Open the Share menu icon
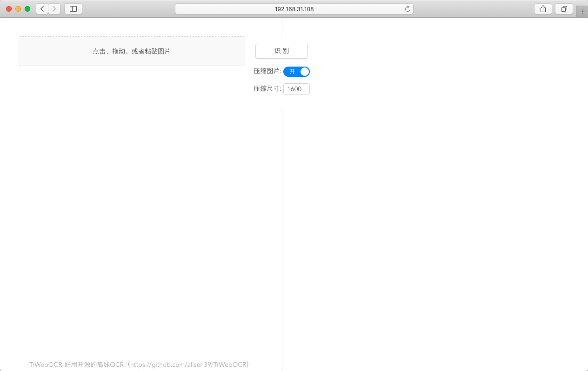Image resolution: width=588 pixels, height=371 pixels. click(543, 9)
